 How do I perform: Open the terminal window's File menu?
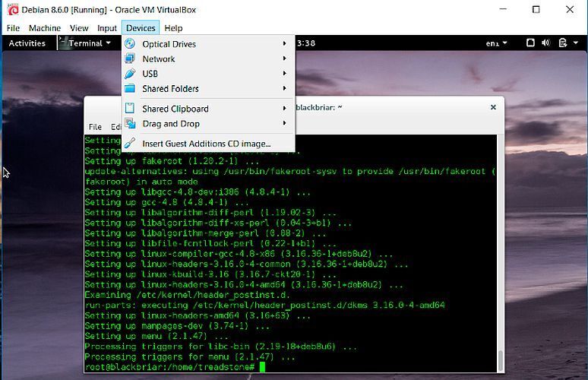click(x=95, y=127)
